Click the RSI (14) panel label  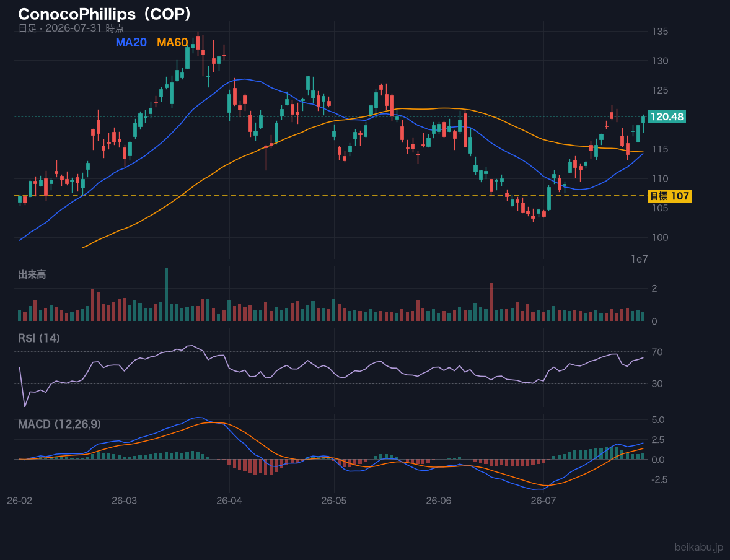(39, 338)
